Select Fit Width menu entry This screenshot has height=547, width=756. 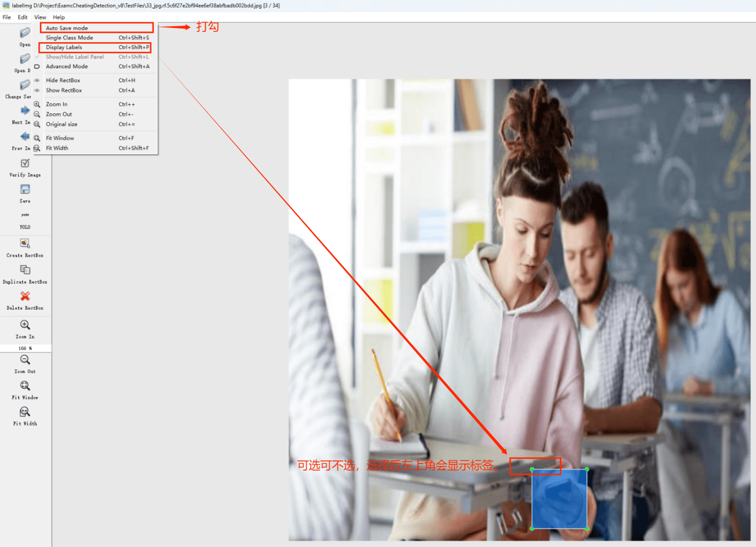[95, 148]
